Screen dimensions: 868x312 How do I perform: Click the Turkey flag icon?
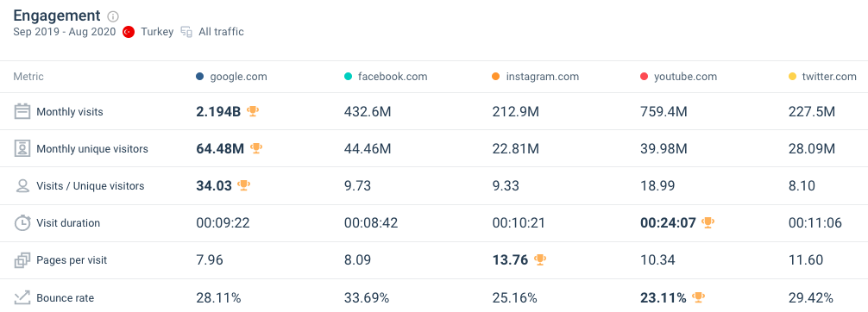(x=129, y=32)
